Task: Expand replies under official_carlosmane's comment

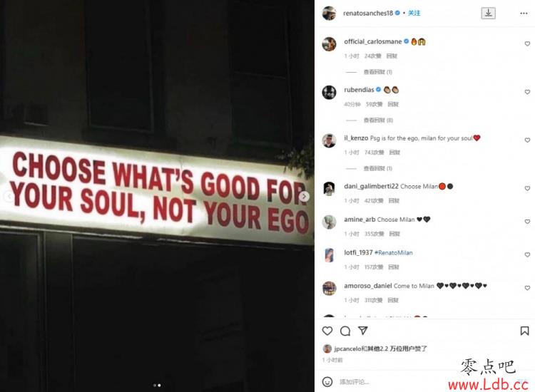Action: point(377,72)
